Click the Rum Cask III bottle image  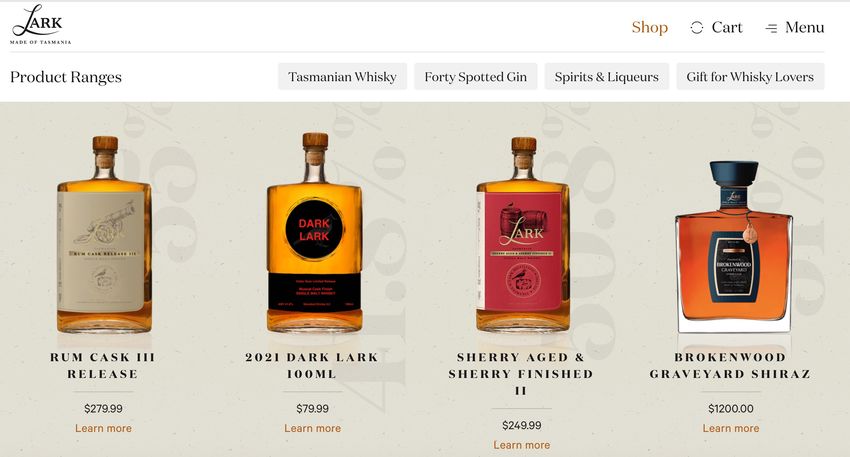coord(104,234)
